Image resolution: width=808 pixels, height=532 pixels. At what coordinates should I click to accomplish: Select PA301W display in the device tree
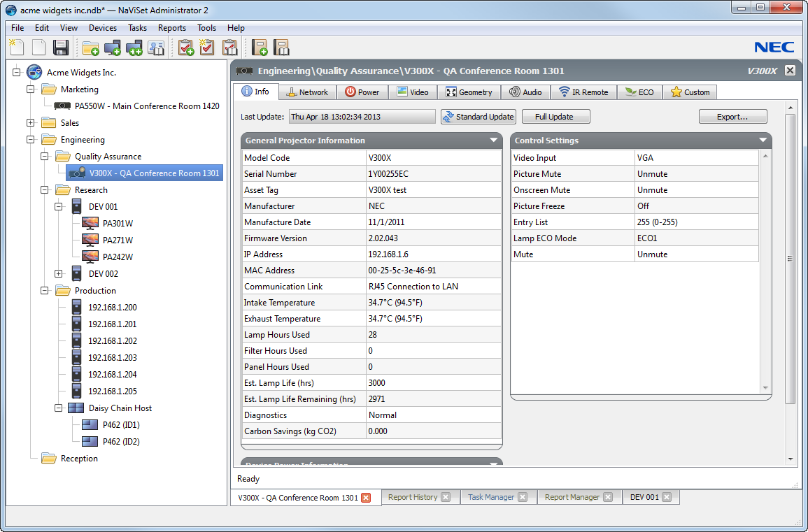tap(118, 224)
